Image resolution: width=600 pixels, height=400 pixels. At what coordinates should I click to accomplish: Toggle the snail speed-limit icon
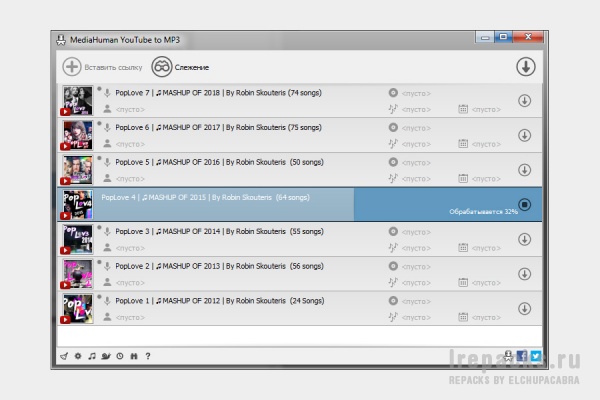(106, 356)
